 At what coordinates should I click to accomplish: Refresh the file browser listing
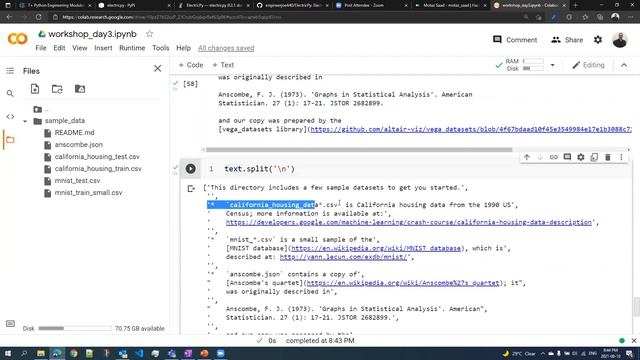point(57,89)
